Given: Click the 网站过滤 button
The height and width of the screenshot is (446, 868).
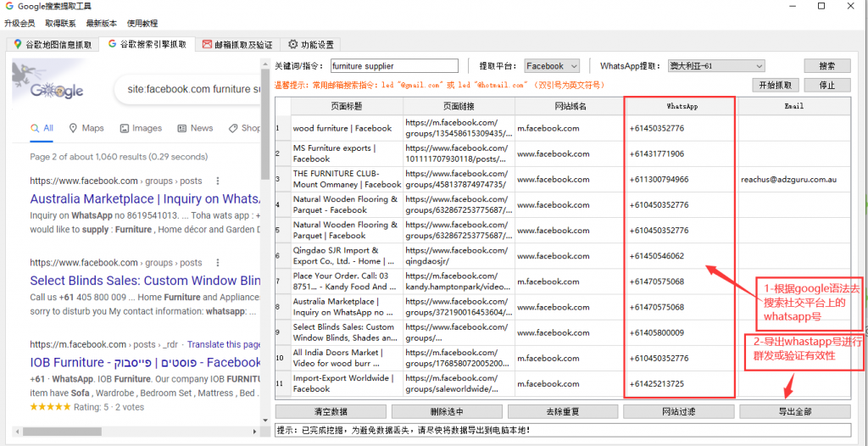Looking at the screenshot, I should (679, 411).
